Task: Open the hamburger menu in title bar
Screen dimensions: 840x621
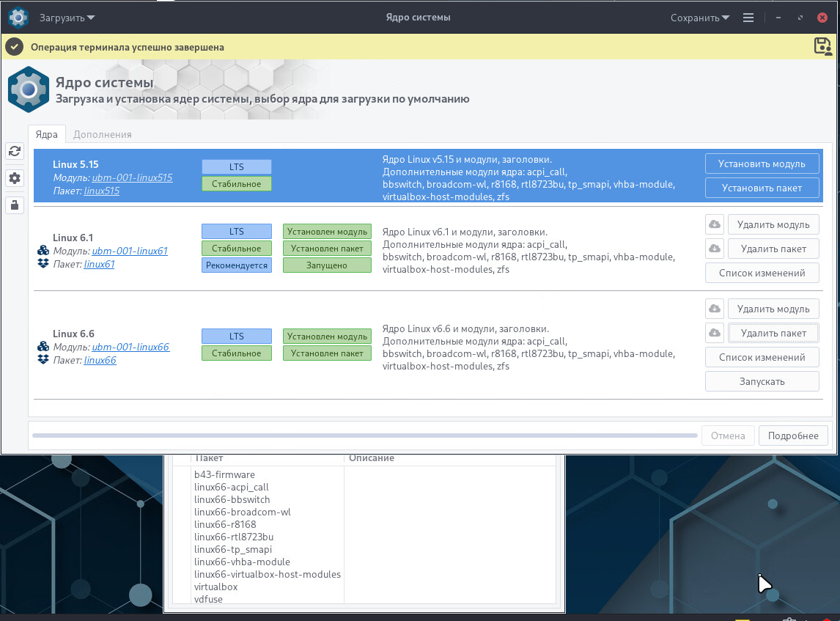Action: click(x=748, y=18)
